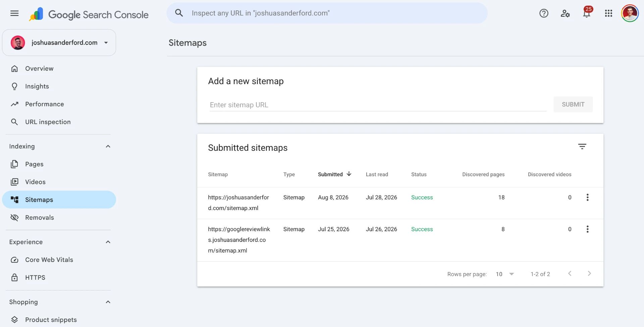This screenshot has height=327, width=644.
Task: Open the main hamburger menu
Action: [14, 13]
